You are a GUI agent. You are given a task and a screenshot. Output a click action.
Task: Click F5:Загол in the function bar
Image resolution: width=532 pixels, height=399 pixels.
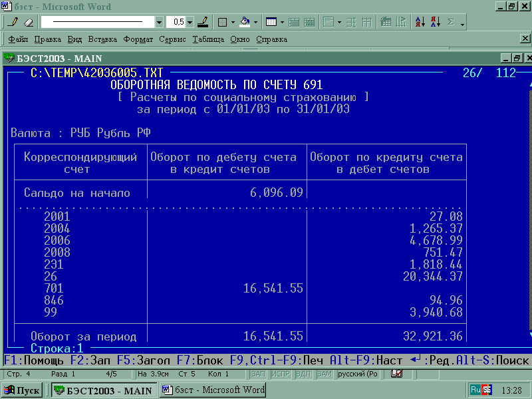point(143,360)
